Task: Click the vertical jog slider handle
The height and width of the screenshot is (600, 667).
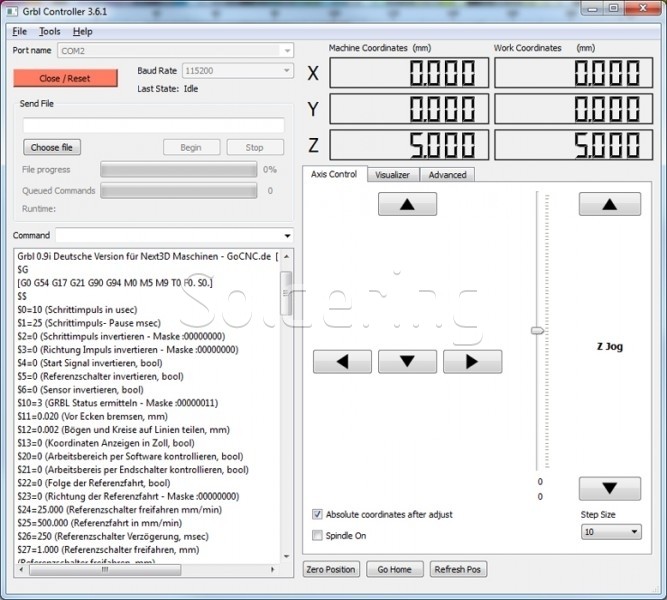Action: [x=538, y=329]
